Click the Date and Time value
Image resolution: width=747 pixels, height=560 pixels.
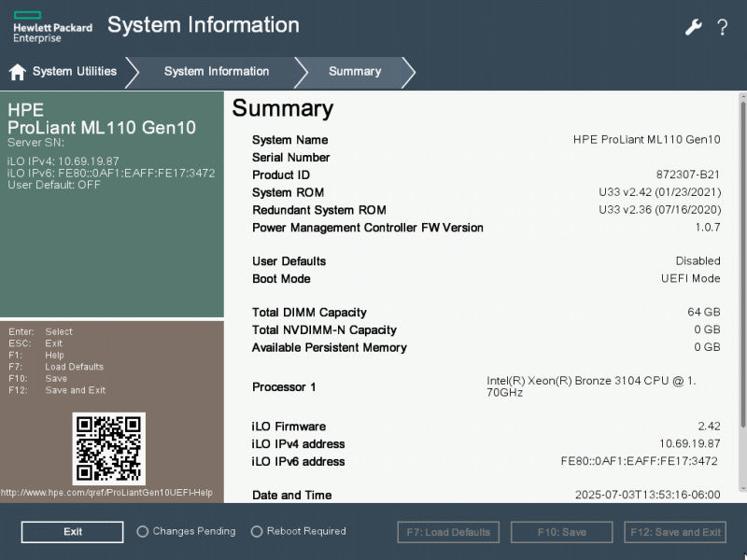pos(647,495)
